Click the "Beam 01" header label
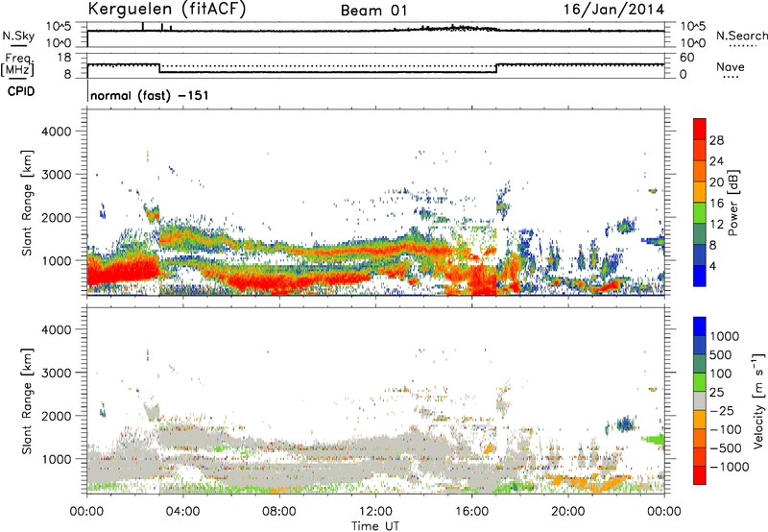The height and width of the screenshot is (532, 768). 373,11
